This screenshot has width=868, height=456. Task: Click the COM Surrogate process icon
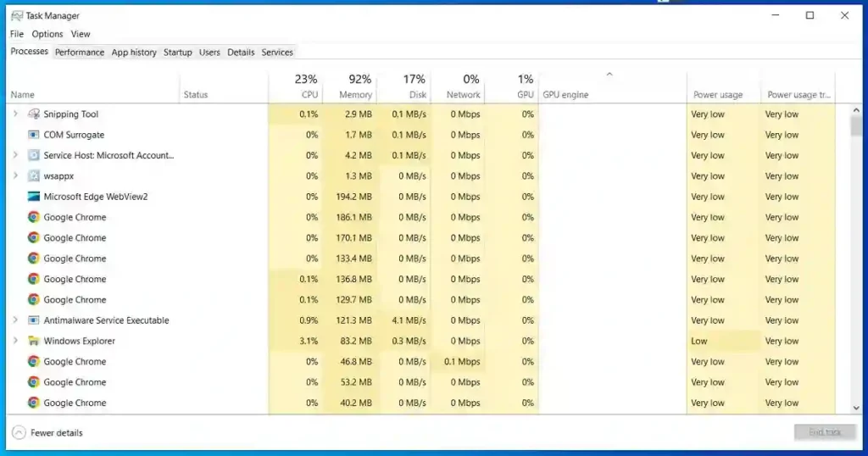(x=34, y=135)
